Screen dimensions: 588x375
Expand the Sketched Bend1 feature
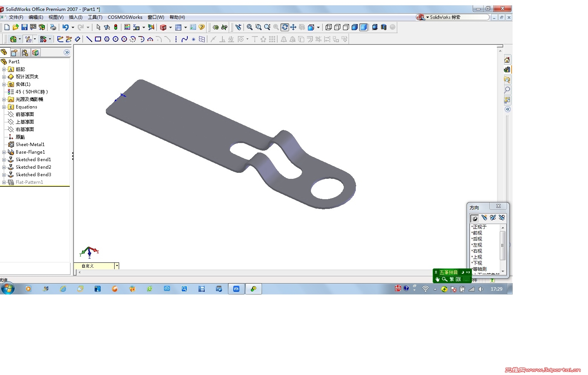tap(4, 160)
